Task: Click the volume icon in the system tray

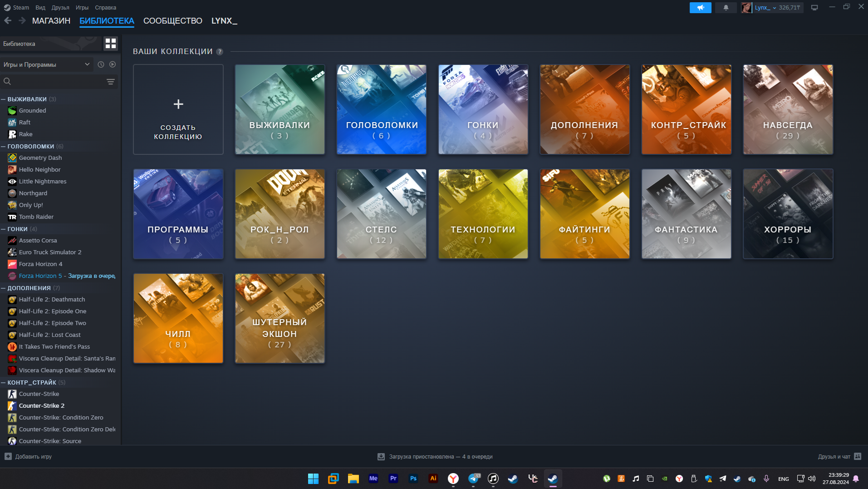Action: point(812,479)
